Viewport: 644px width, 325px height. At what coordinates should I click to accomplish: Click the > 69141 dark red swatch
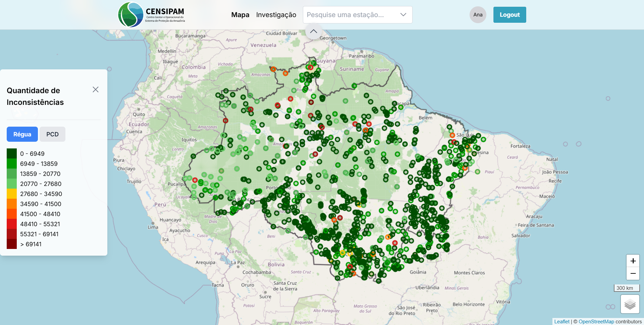coord(12,244)
